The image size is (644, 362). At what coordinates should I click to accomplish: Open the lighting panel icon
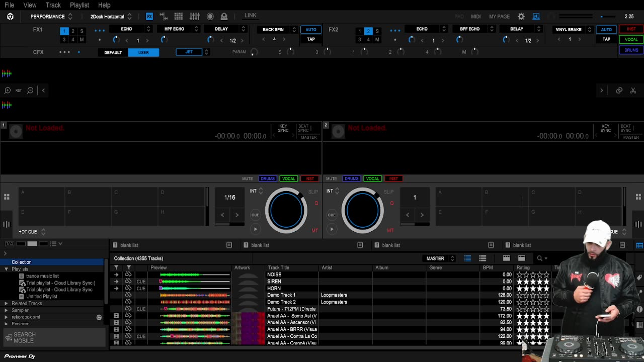tap(224, 17)
